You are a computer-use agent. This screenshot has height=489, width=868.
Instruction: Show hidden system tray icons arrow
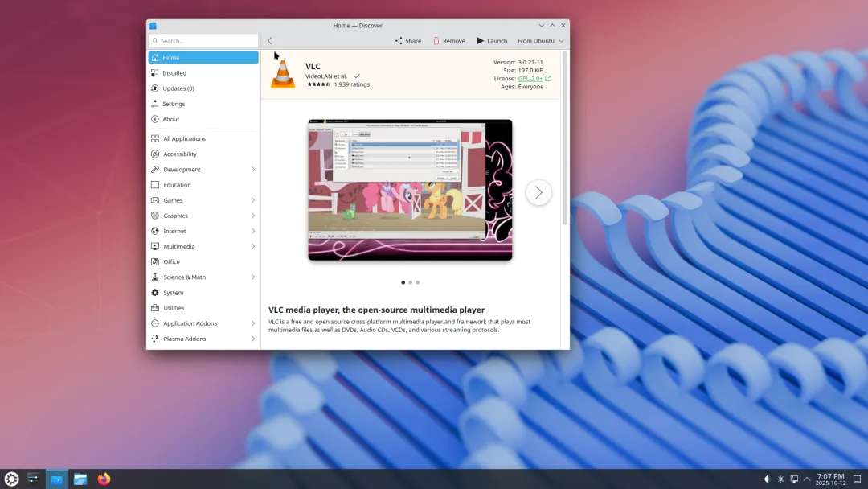click(807, 479)
